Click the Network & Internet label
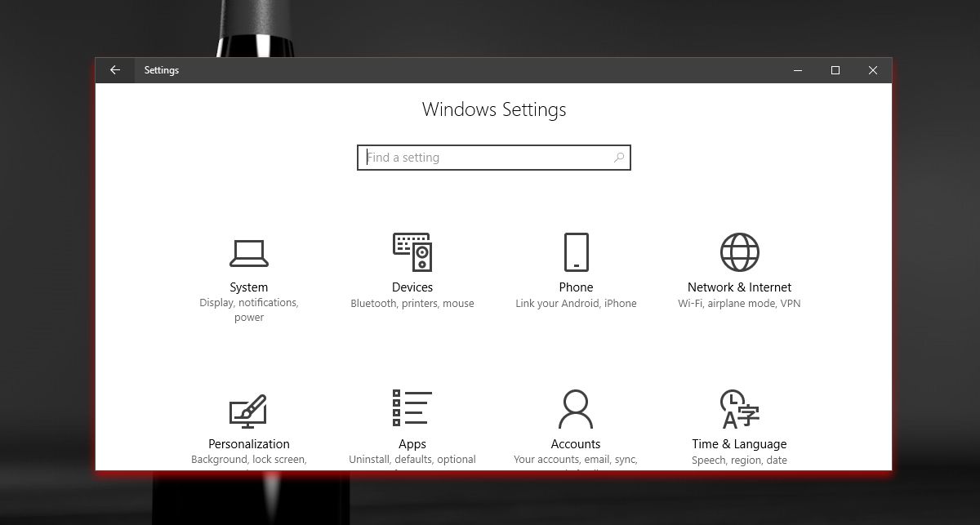 pos(739,287)
